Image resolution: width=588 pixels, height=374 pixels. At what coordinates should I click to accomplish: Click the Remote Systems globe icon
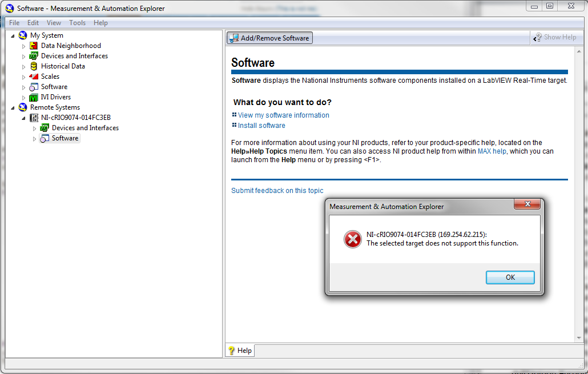click(23, 107)
